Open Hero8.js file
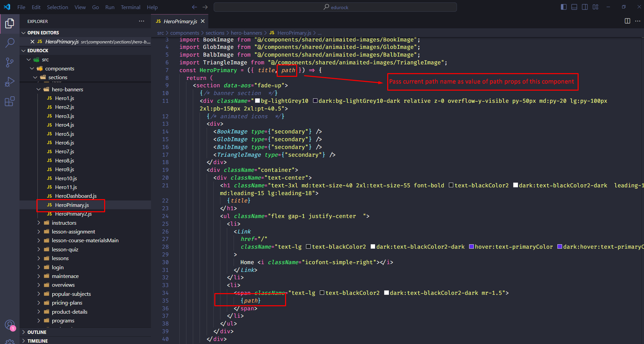This screenshot has width=644, height=344. (x=85, y=160)
